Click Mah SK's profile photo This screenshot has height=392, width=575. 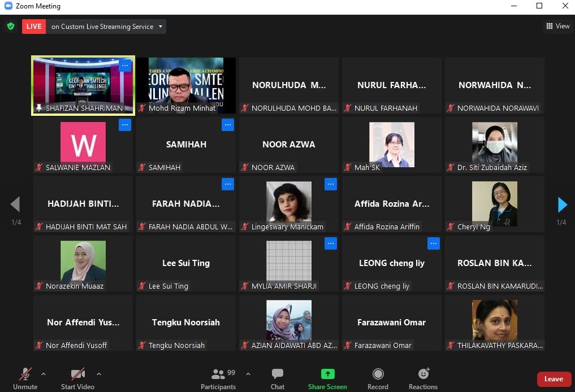point(392,145)
